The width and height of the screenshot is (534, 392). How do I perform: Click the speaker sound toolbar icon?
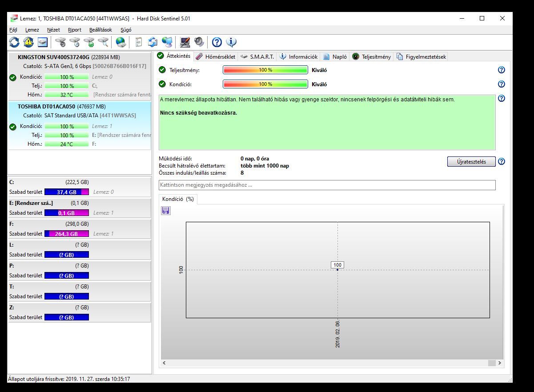(199, 42)
